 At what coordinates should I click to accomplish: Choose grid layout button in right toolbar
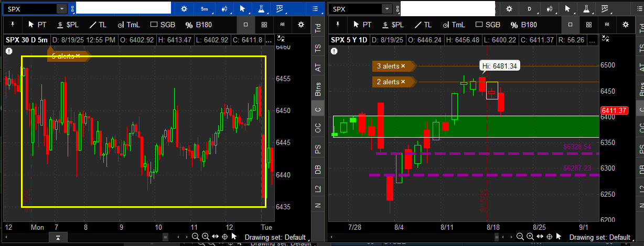point(588,25)
